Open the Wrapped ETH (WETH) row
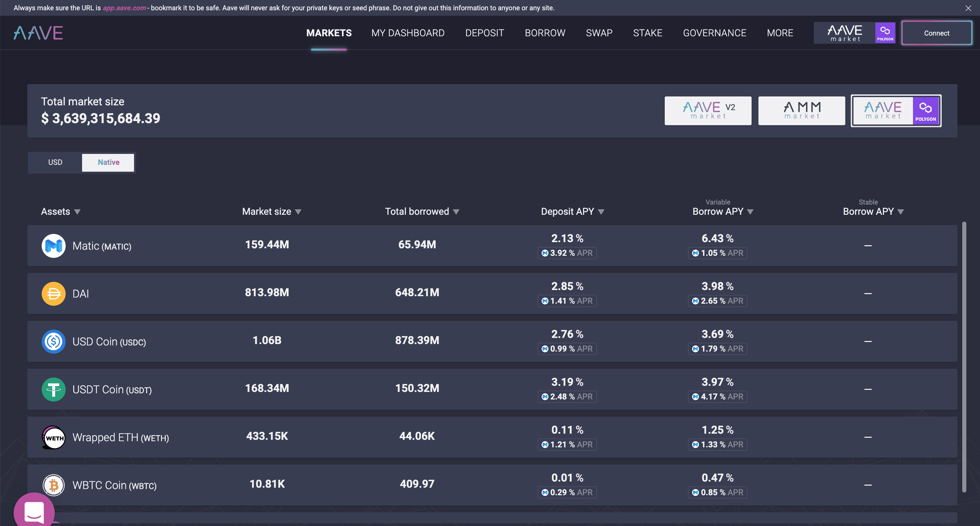The height and width of the screenshot is (526, 980). pyautogui.click(x=492, y=437)
